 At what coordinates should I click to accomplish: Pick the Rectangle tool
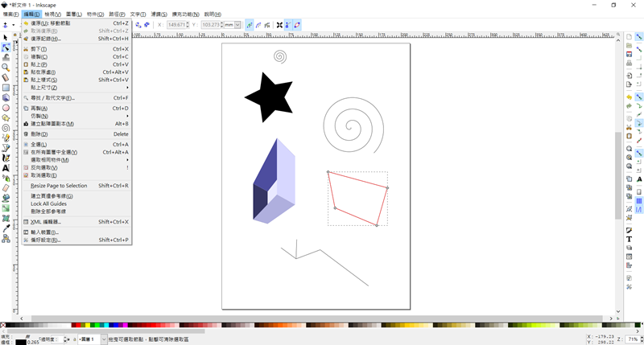click(x=6, y=88)
